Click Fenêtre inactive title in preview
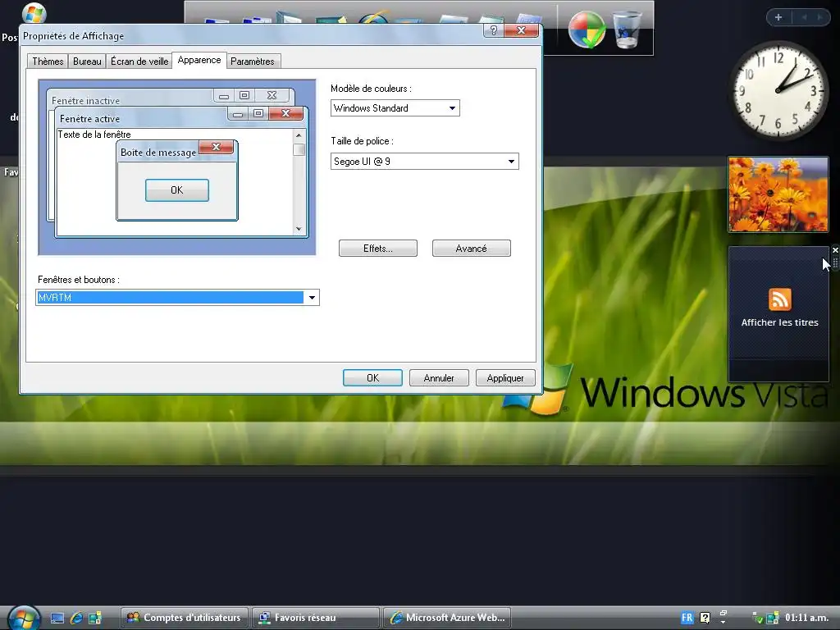The height and width of the screenshot is (630, 840). pyautogui.click(x=85, y=101)
